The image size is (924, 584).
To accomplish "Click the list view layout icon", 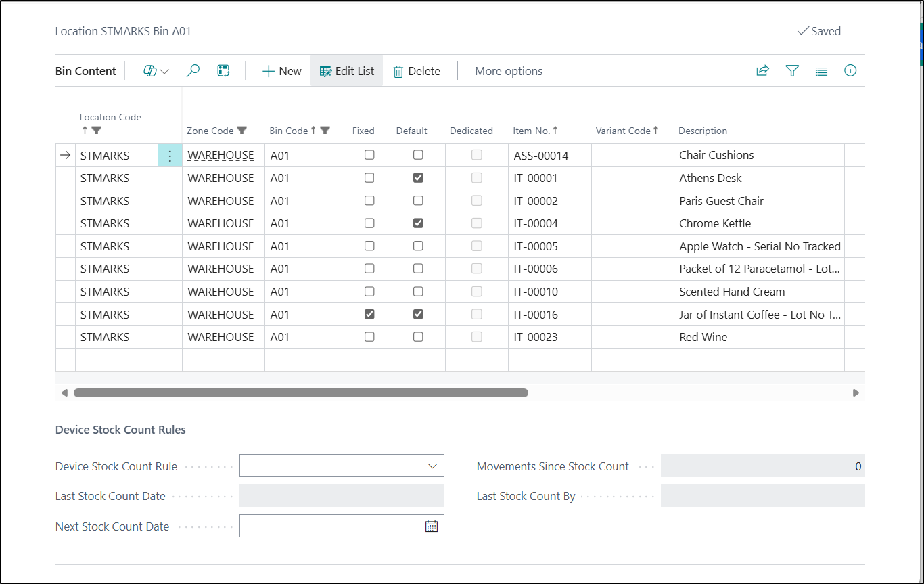I will click(x=821, y=71).
